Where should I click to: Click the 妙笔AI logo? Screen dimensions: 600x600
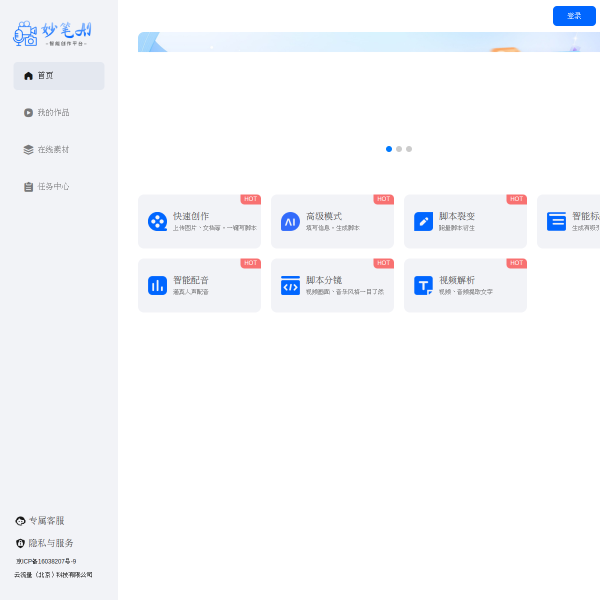[x=52, y=34]
